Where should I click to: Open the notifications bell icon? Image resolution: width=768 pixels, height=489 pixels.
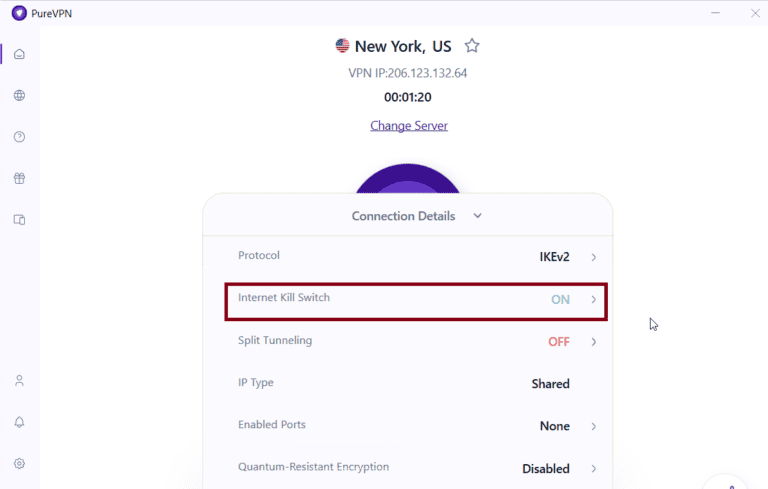[x=19, y=422]
